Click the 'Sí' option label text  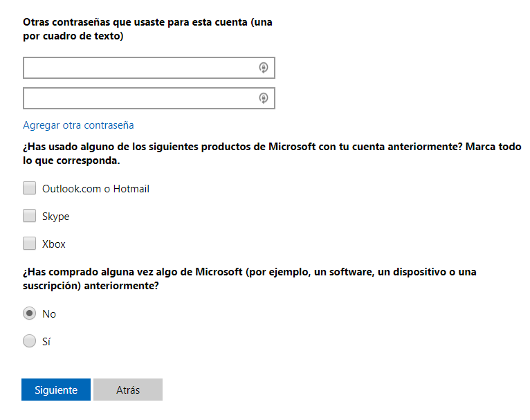click(x=46, y=342)
